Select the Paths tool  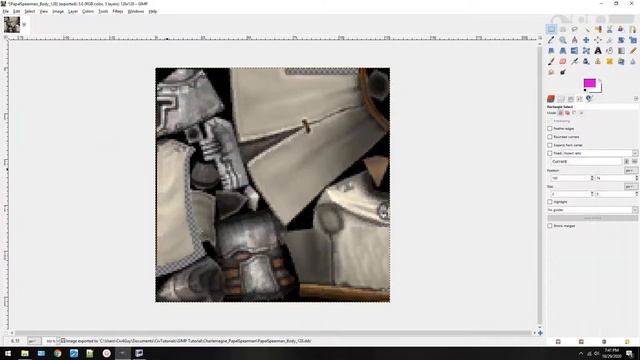[633, 29]
